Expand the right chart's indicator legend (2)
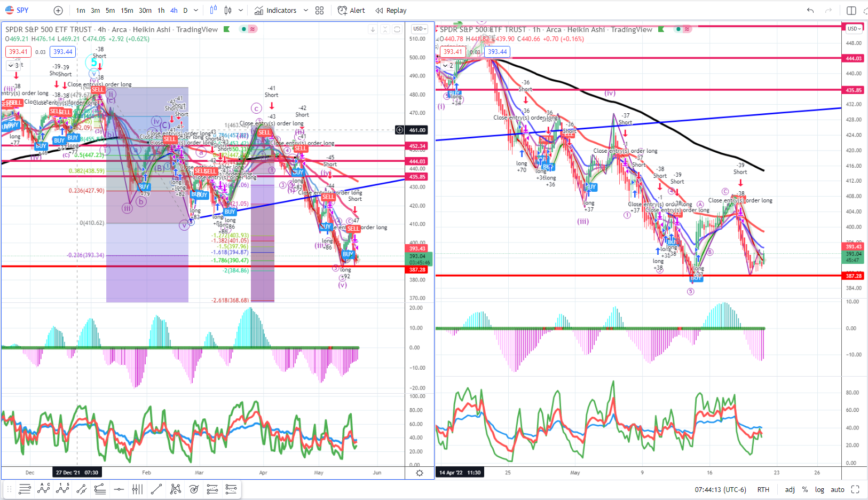Image resolution: width=868 pixels, height=500 pixels. pos(448,66)
